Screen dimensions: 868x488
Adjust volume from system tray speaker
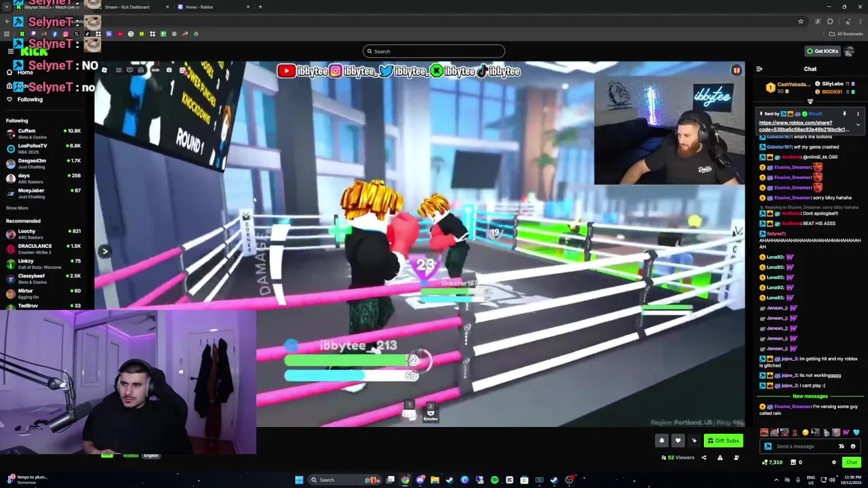[832, 480]
